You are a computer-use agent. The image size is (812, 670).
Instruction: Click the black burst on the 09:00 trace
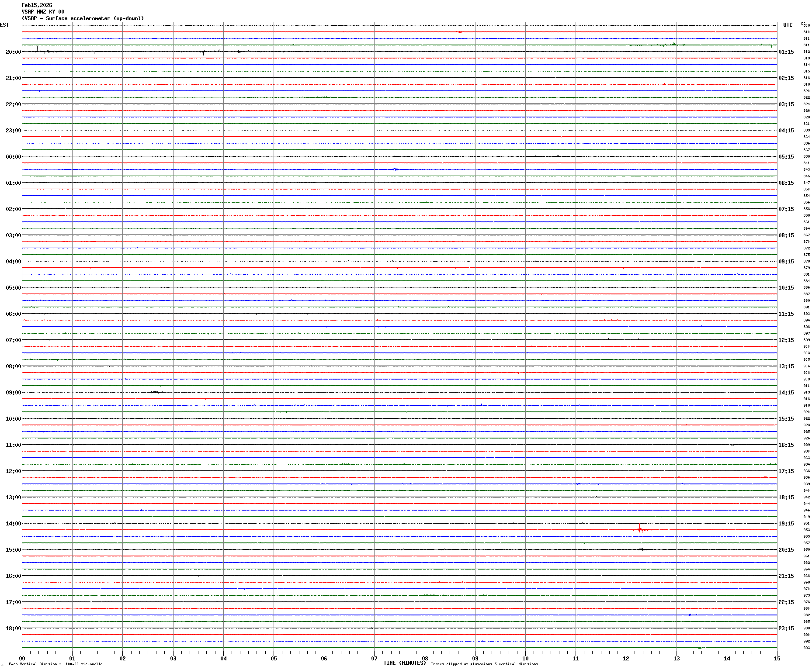pos(155,392)
